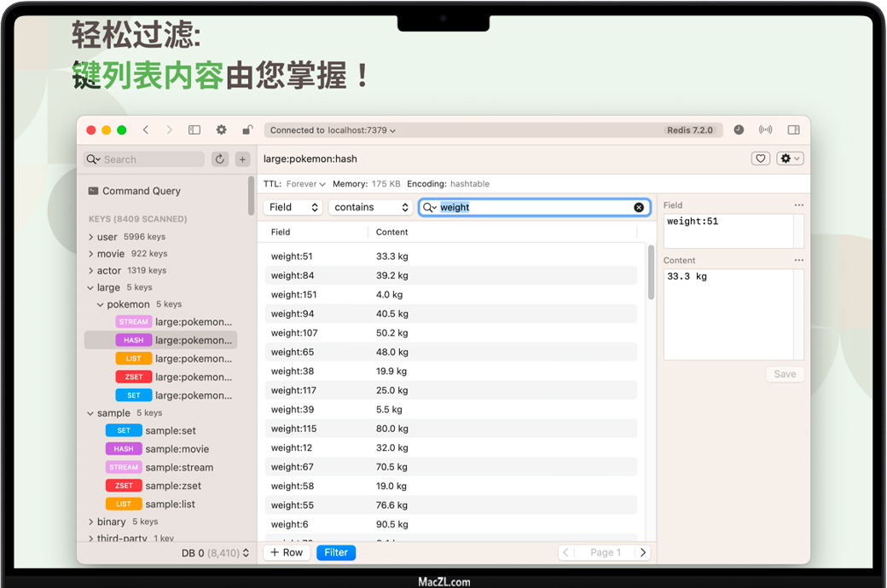The width and height of the screenshot is (887, 588).
Task: Click the pub/sub broadcast icon
Action: point(765,130)
